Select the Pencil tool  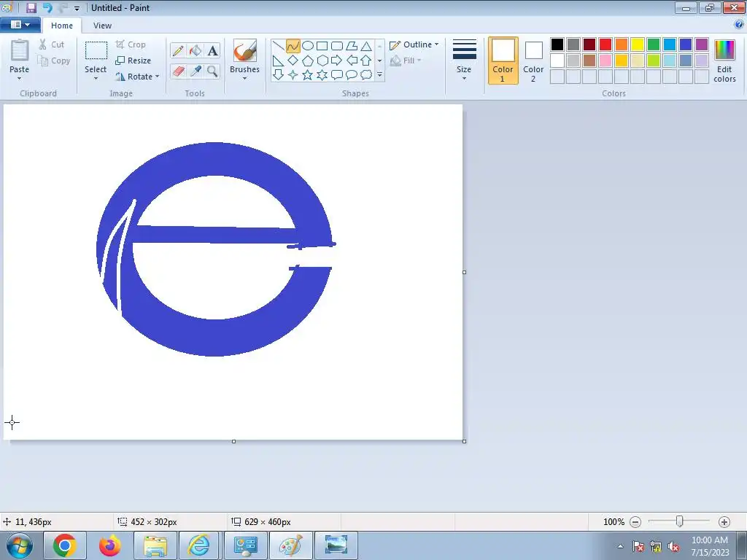(x=178, y=50)
